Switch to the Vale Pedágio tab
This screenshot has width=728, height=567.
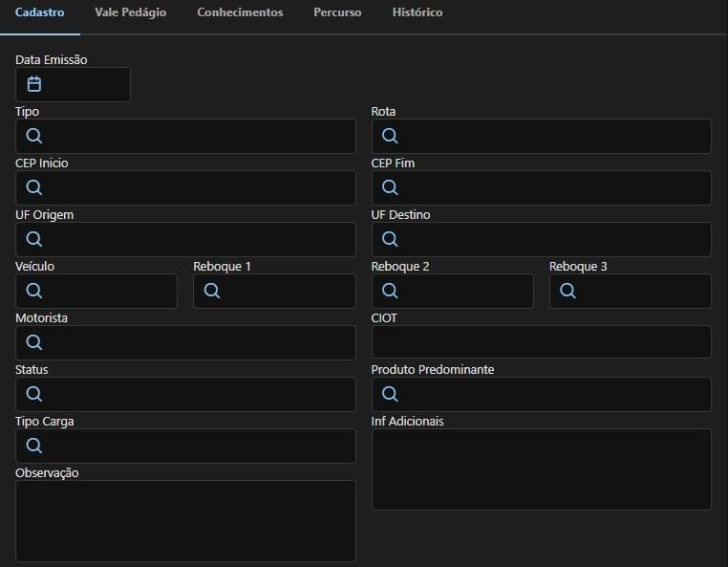tap(131, 12)
